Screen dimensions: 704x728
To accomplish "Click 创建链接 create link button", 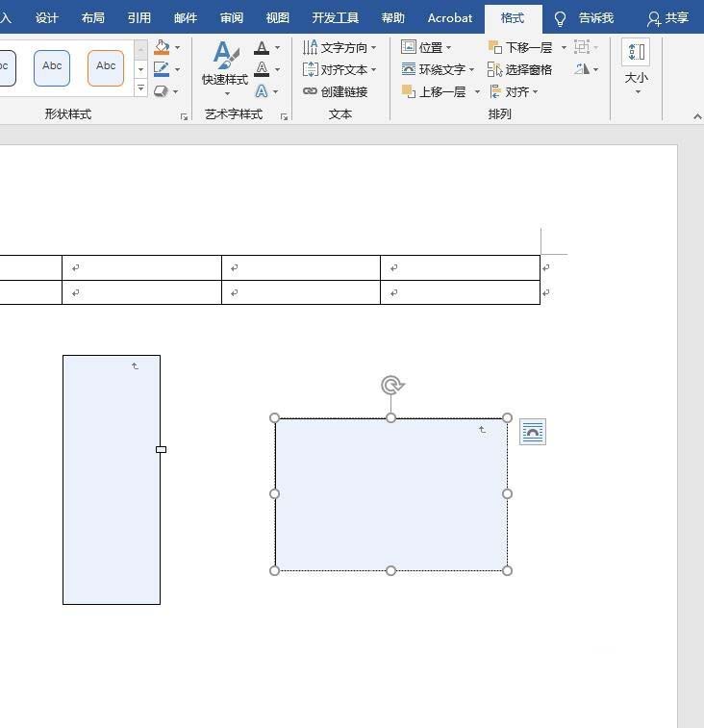I will coord(336,91).
